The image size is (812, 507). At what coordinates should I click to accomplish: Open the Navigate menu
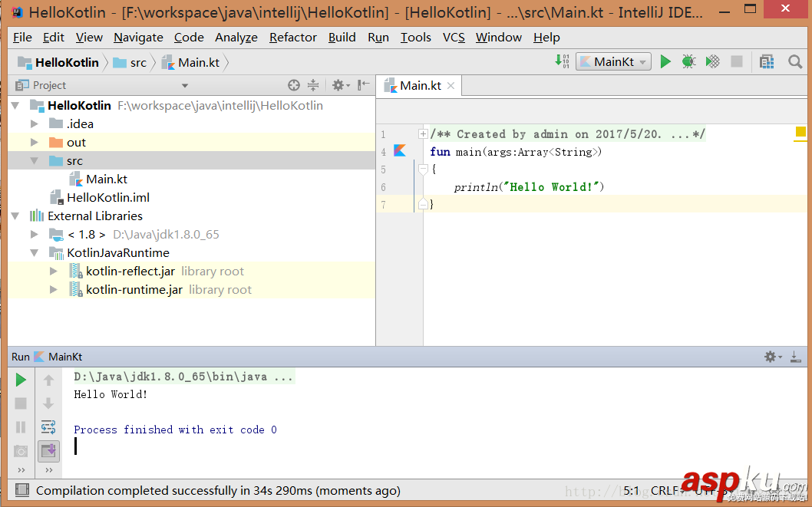138,38
